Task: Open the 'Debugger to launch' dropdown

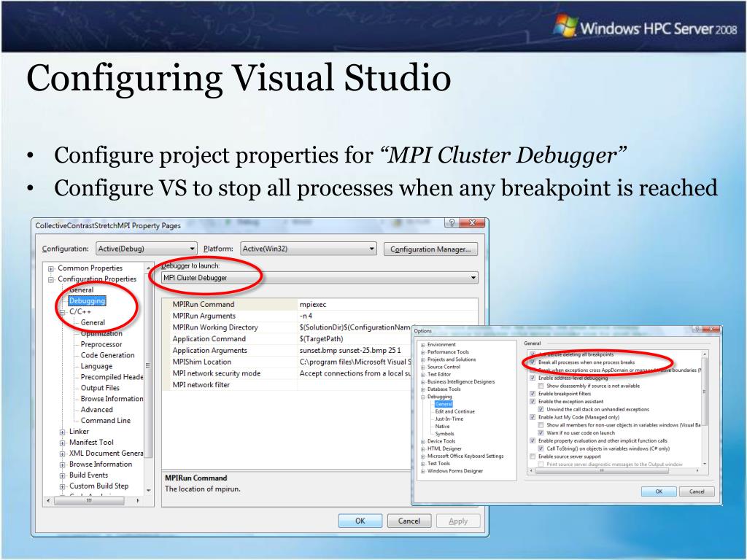Action: click(320, 278)
